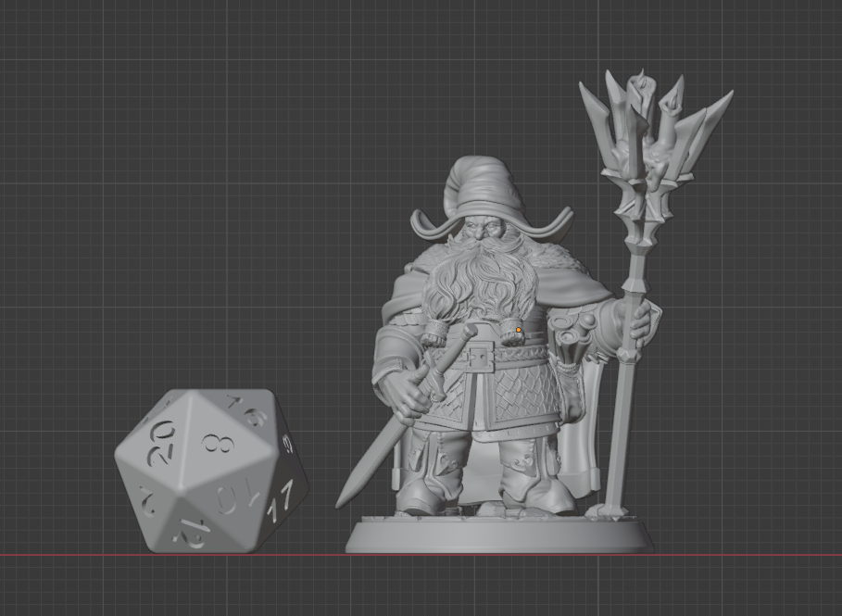This screenshot has height=616, width=842.
Task: Click the dice face numbered 8
Action: click(220, 444)
